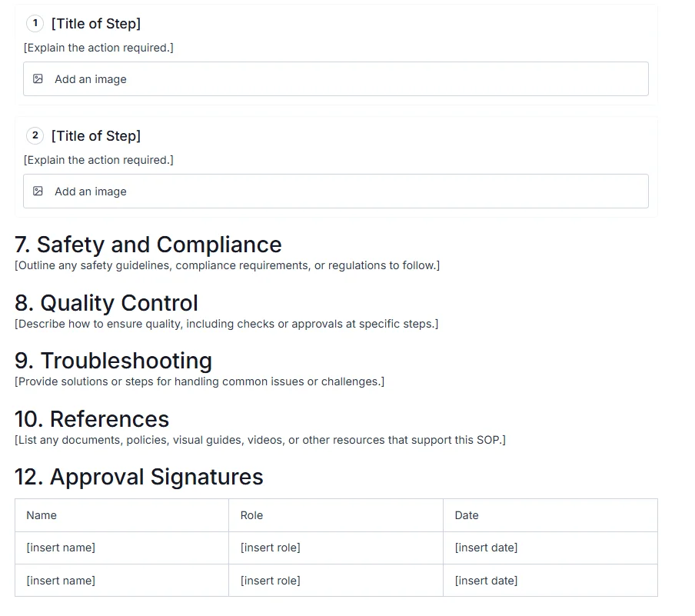Click the "Role" column header cell
The height and width of the screenshot is (616, 695).
point(251,515)
